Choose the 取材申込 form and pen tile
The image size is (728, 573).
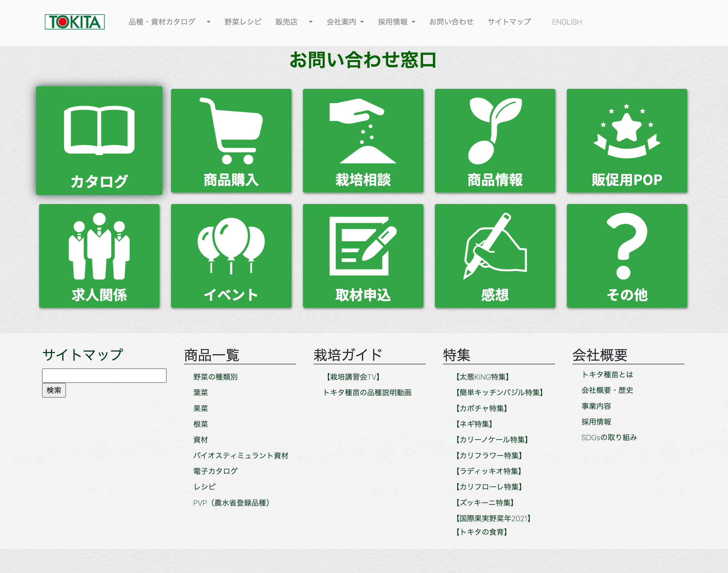(x=363, y=256)
